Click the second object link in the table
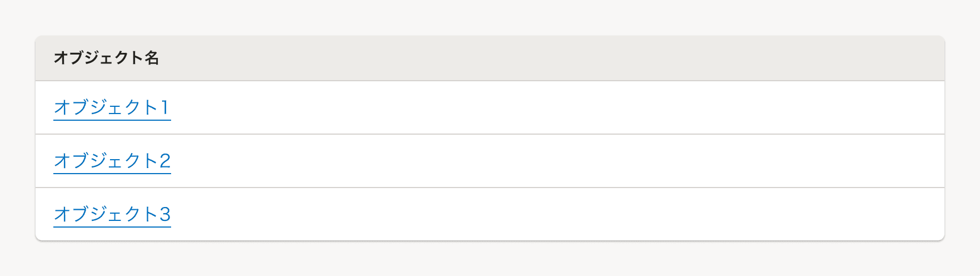The width and height of the screenshot is (980, 276). click(112, 161)
